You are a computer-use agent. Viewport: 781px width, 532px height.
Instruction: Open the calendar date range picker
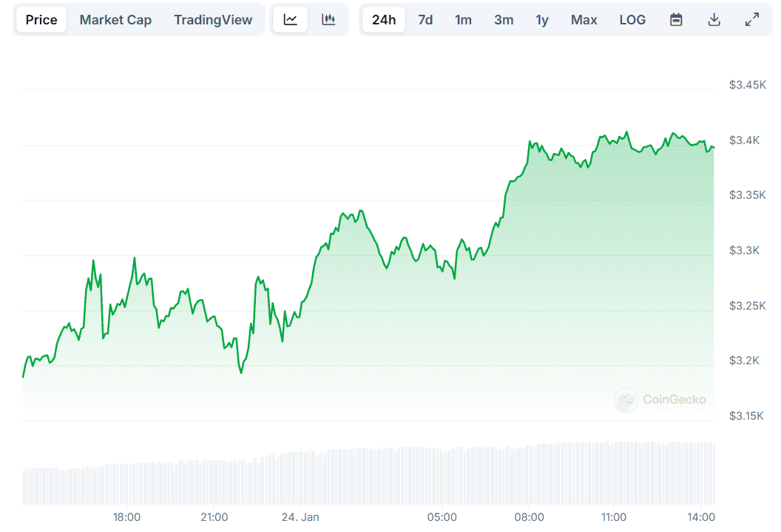(676, 20)
